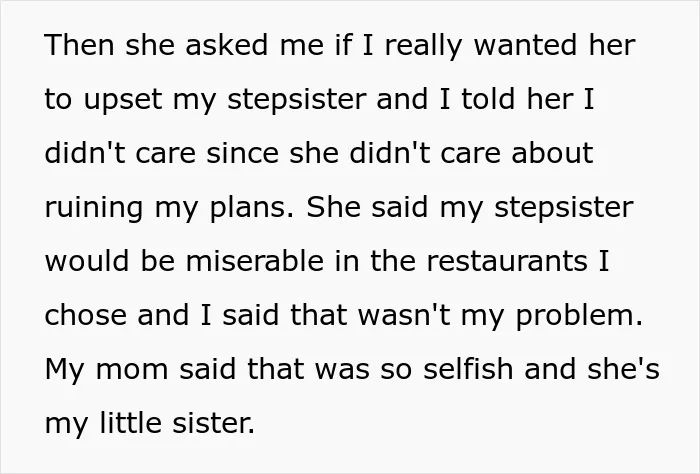
Task: Click the word "restaurants"
Action: click(507, 261)
